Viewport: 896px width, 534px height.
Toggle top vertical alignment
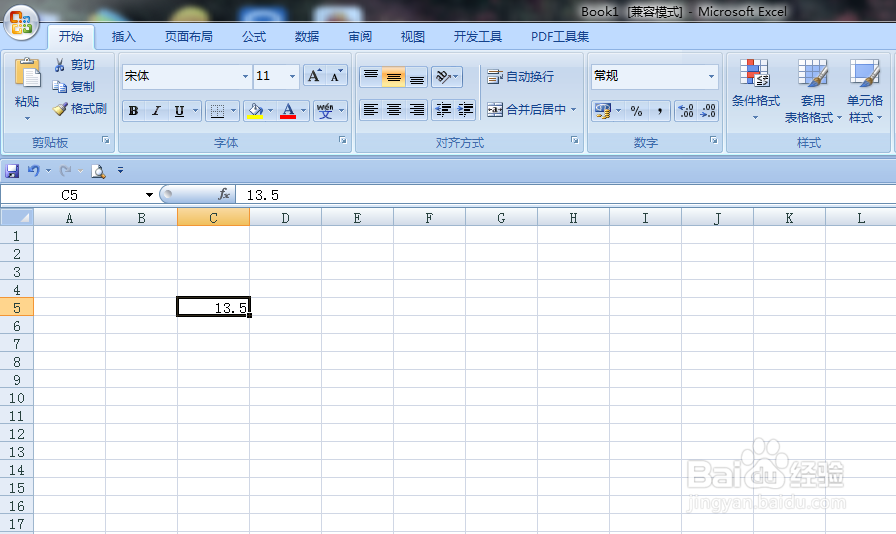tap(371, 77)
